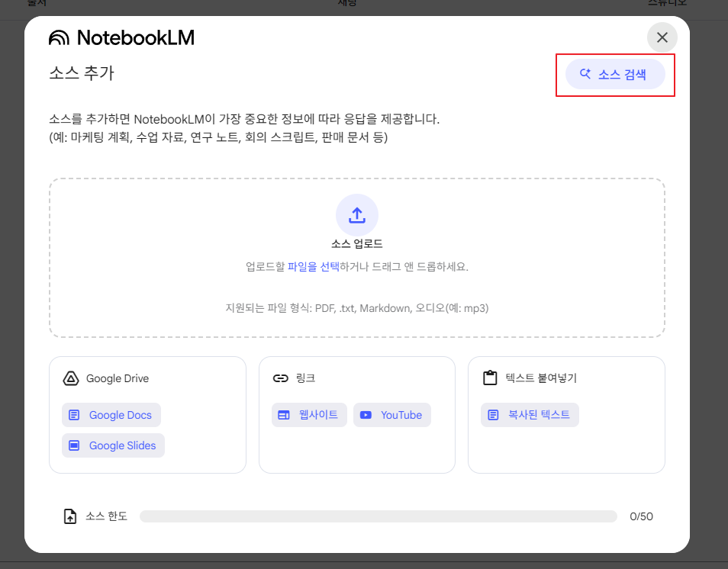
Task: Click the 텍스트 붙여넣기 card title
Action: point(541,378)
